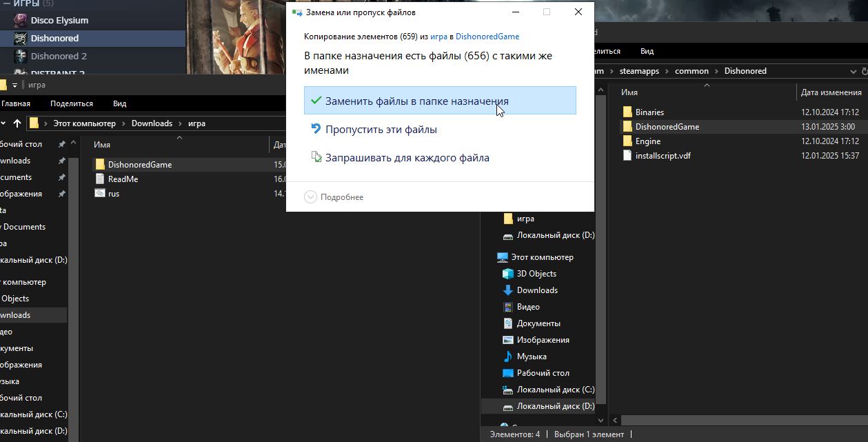Open the 3D Objects icon in navigation tree
868x442 pixels.
[508, 274]
